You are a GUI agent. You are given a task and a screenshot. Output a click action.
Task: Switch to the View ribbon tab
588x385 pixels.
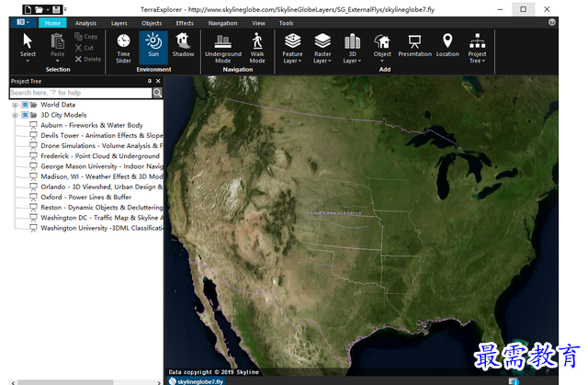coord(258,23)
